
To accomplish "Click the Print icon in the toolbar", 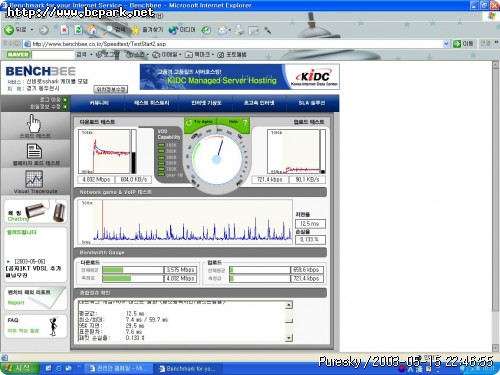I will [x=239, y=30].
